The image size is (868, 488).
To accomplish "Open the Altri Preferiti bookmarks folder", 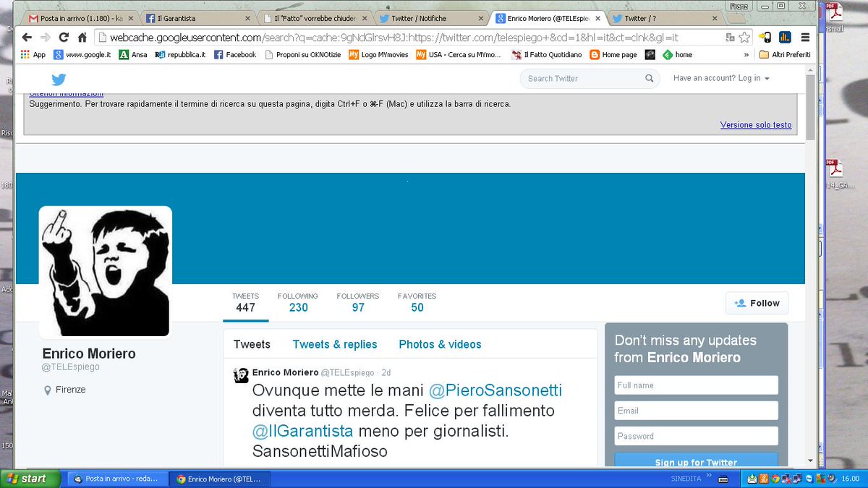I will 785,54.
